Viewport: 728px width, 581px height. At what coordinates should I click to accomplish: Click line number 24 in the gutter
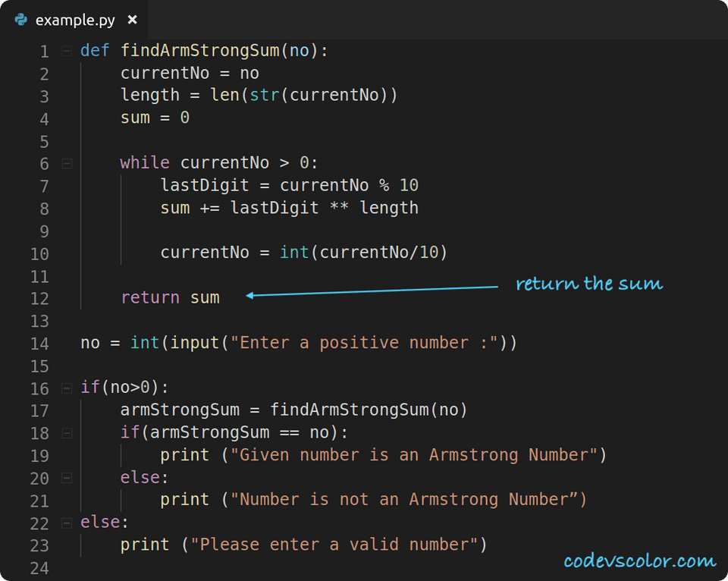tap(39, 568)
